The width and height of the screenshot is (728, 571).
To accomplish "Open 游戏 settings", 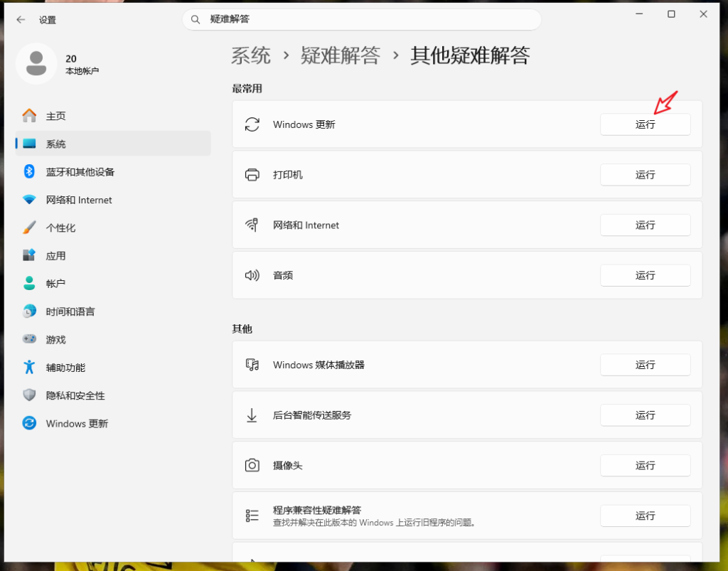I will 113,339.
